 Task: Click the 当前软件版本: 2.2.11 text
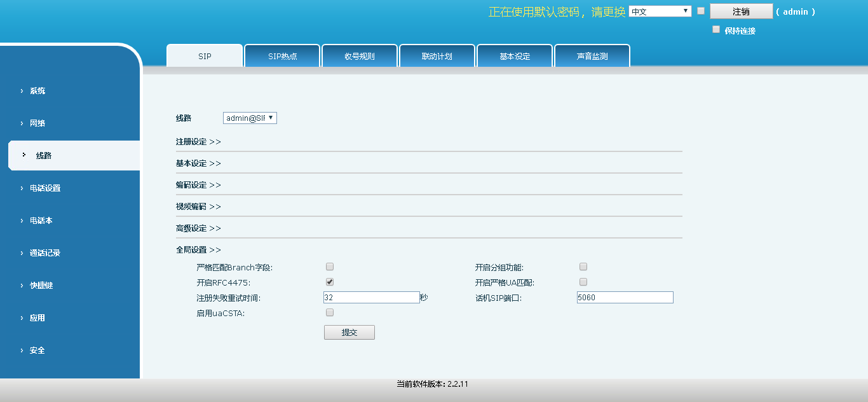(x=433, y=384)
